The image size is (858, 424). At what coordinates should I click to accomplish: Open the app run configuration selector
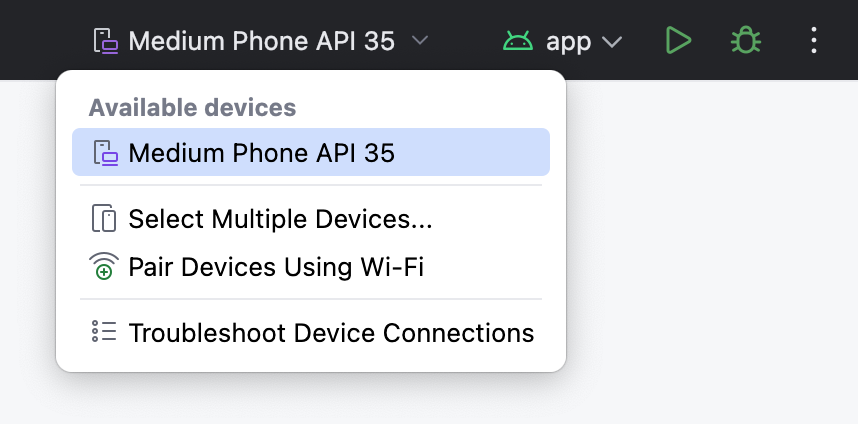(568, 41)
